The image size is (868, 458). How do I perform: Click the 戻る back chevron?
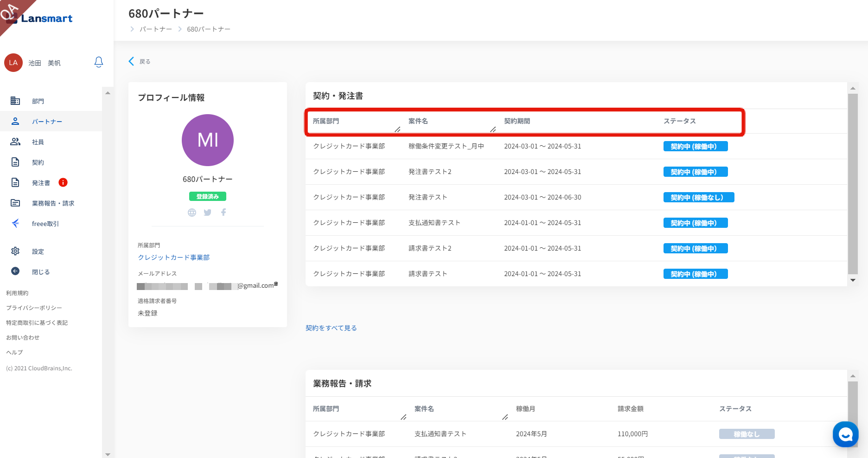coord(131,61)
